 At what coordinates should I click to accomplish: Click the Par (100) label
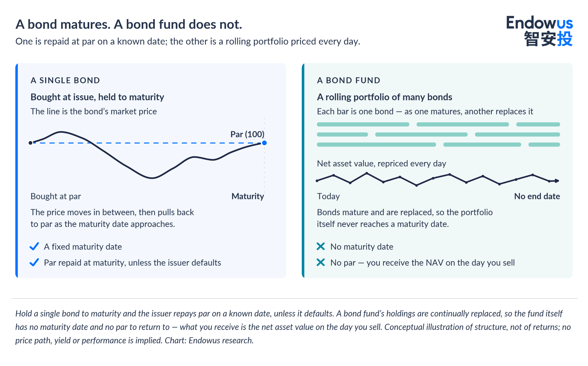coord(247,134)
